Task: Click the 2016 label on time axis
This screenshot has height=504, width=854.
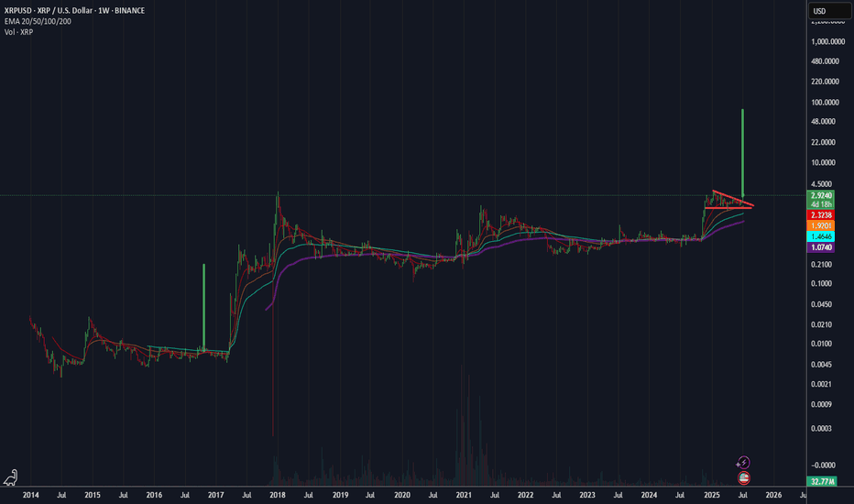Action: pos(154,495)
